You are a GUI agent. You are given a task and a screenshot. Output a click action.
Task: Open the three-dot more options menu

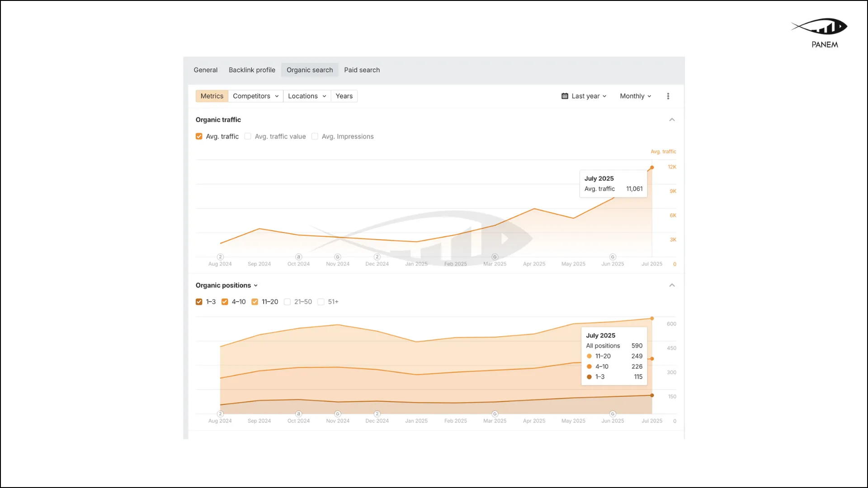click(668, 96)
